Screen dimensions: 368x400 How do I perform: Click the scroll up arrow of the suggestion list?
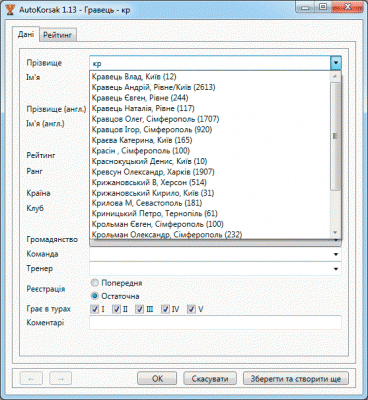tap(335, 77)
